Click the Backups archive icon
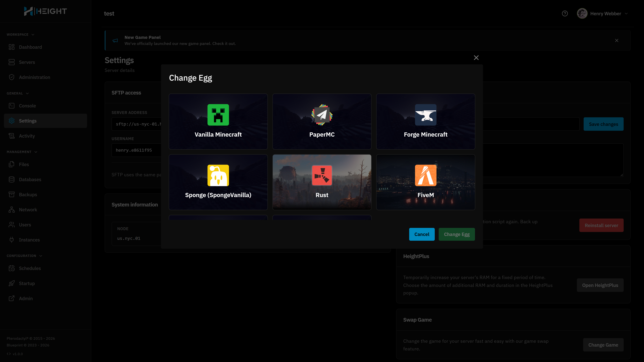This screenshot has width=644, height=362. [x=12, y=194]
